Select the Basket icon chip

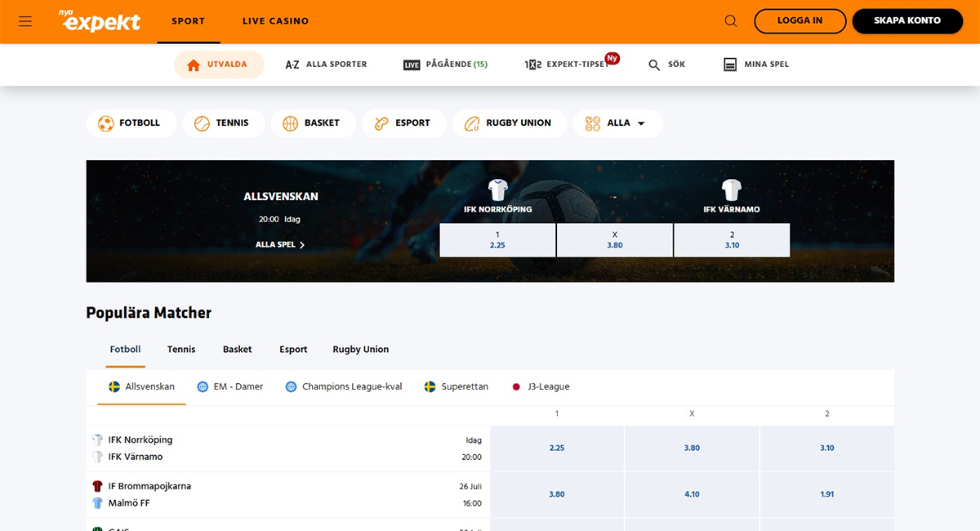[314, 123]
